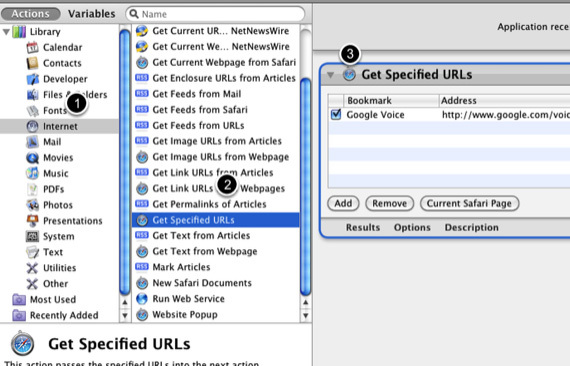Select Get Feeds from URLs action
The image size is (570, 366).
click(x=216, y=125)
